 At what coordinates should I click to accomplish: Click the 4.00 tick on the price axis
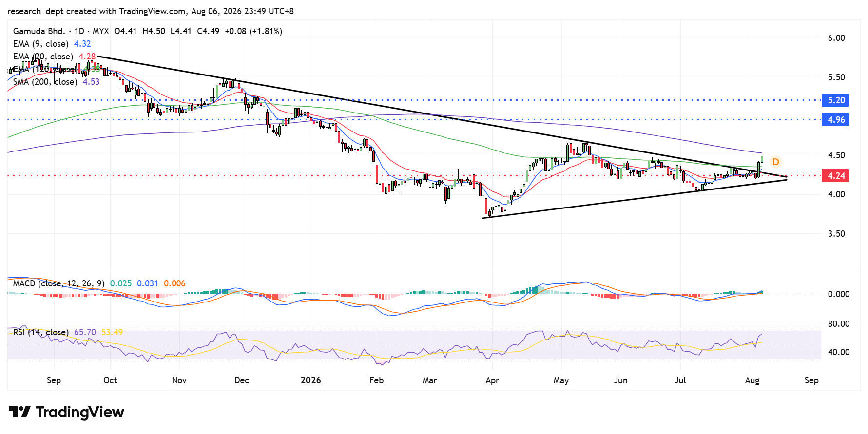[x=836, y=194]
